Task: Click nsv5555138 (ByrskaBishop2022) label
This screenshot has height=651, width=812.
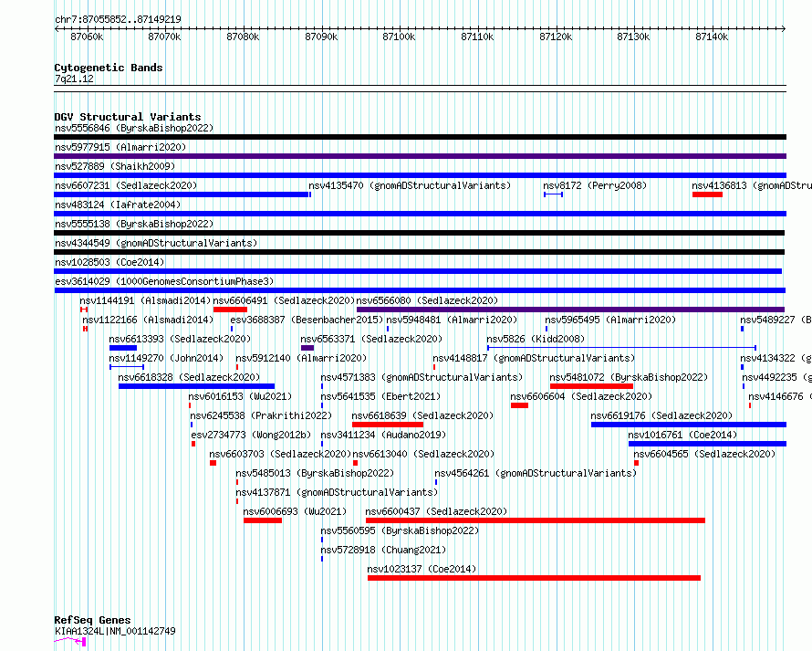Action: tap(134, 224)
